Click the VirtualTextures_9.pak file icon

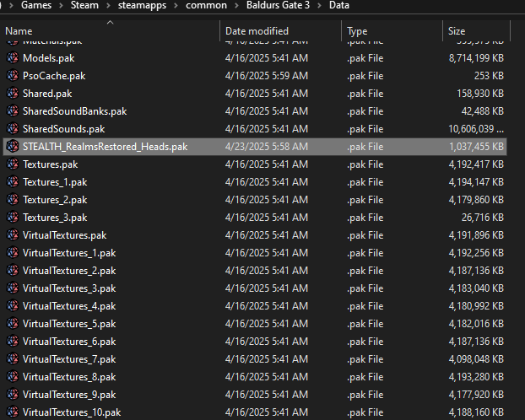point(13,395)
